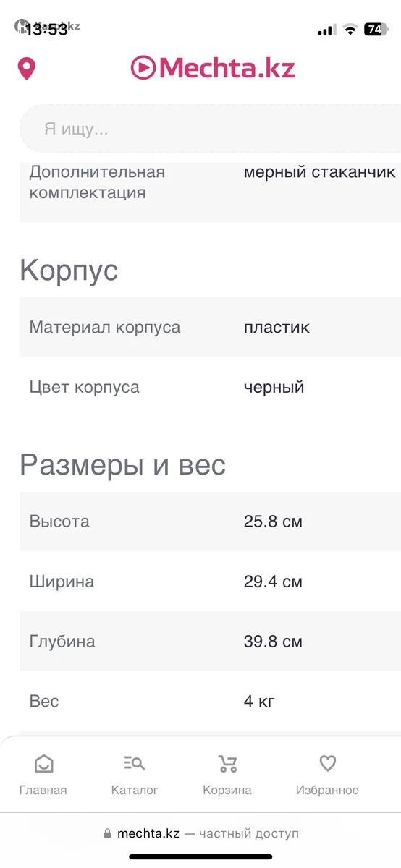Tap the pink location pin icon

pos(27,69)
